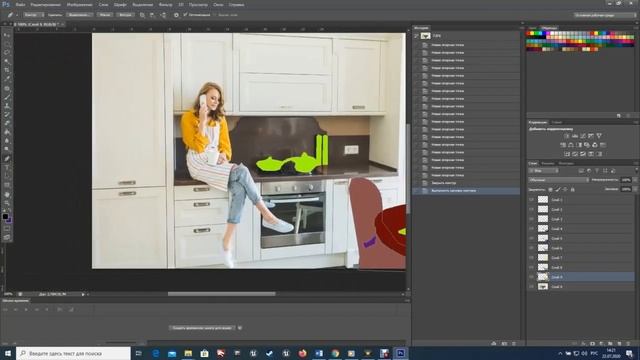640x360 pixels.
Task: Select the Crop tool
Action: coord(7,70)
